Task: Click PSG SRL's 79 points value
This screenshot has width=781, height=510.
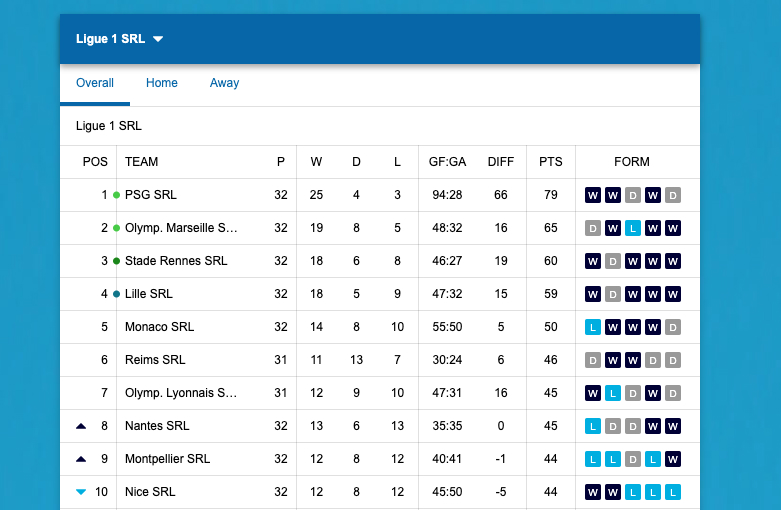Action: pos(550,195)
